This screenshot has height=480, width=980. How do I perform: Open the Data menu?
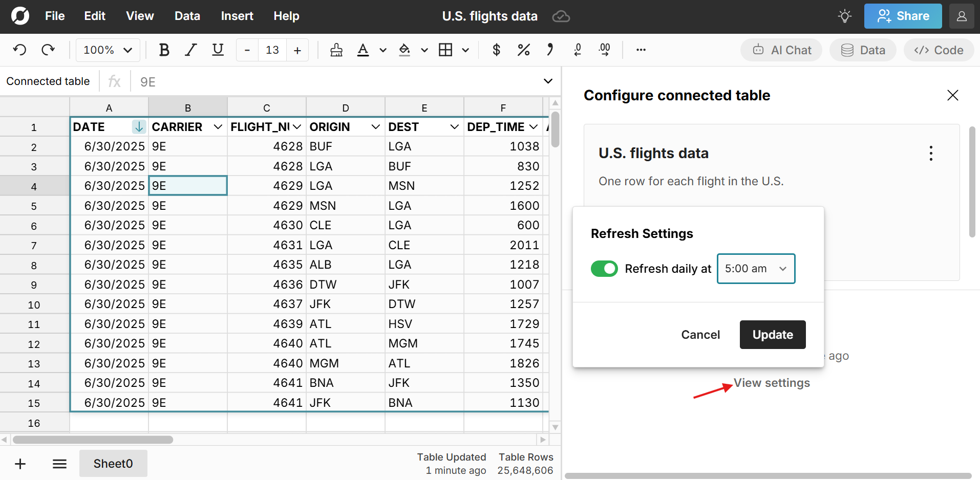point(187,16)
